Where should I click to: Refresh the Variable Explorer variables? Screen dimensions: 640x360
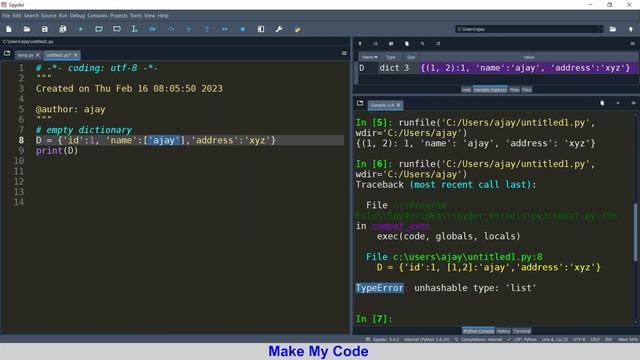pyautogui.click(x=438, y=44)
